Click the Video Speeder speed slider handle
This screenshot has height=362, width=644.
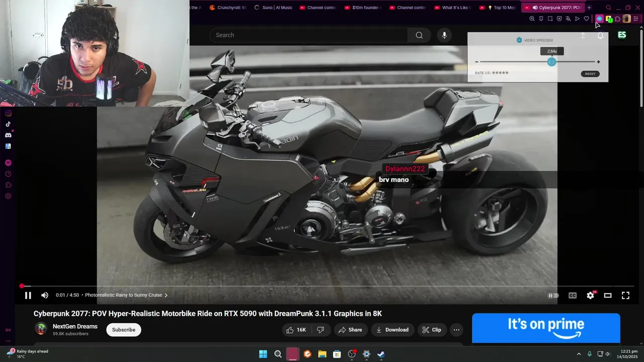click(x=552, y=62)
